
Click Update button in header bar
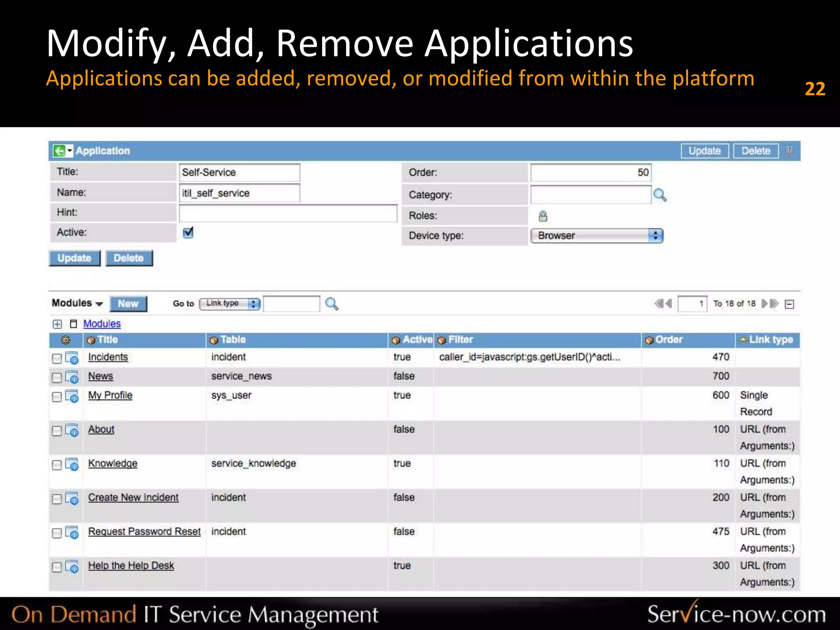pos(705,151)
